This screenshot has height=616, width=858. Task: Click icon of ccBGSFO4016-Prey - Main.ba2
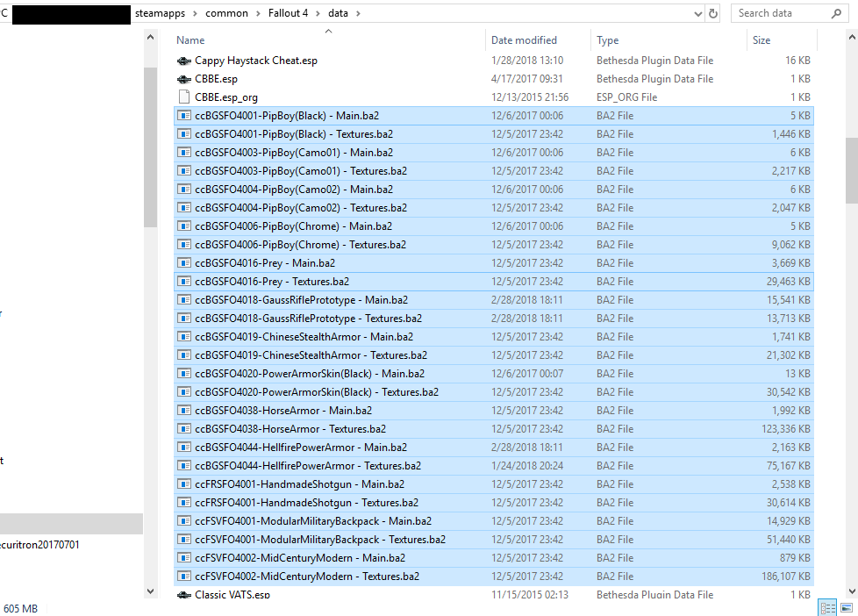184,263
